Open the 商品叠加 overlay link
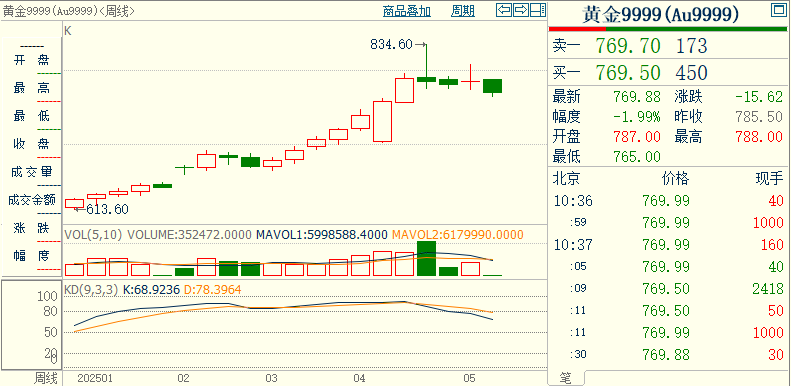 pos(407,12)
